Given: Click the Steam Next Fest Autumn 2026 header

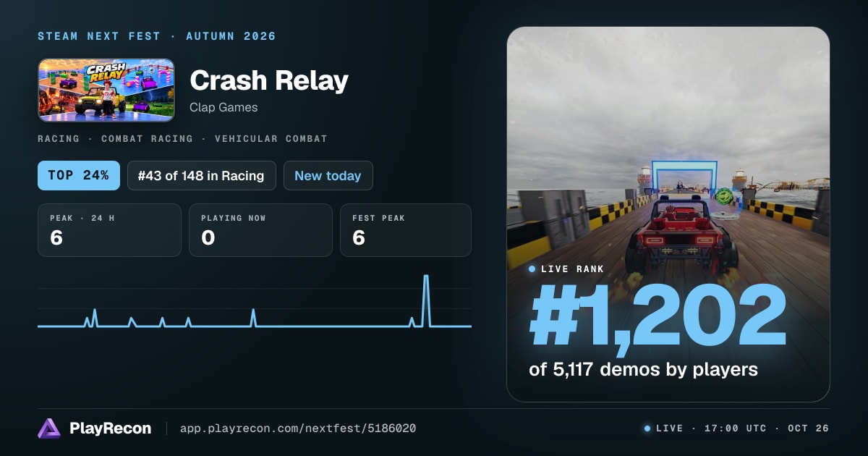Looking at the screenshot, I should tap(157, 36).
